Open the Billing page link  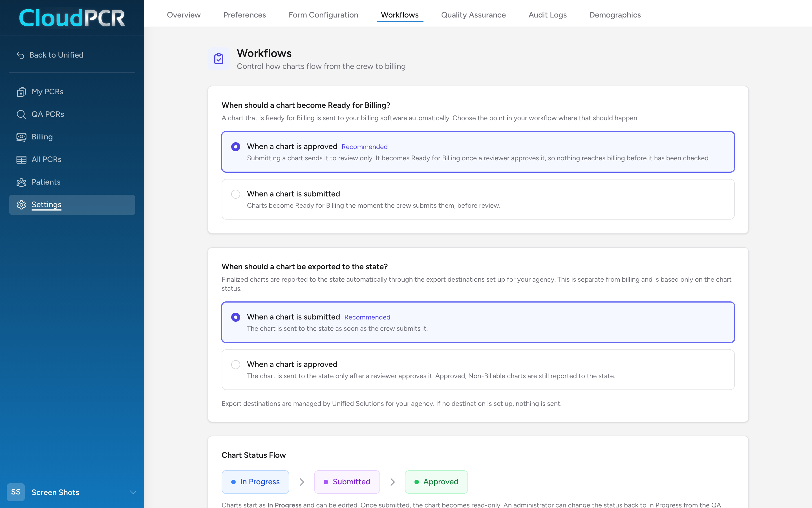point(72,137)
